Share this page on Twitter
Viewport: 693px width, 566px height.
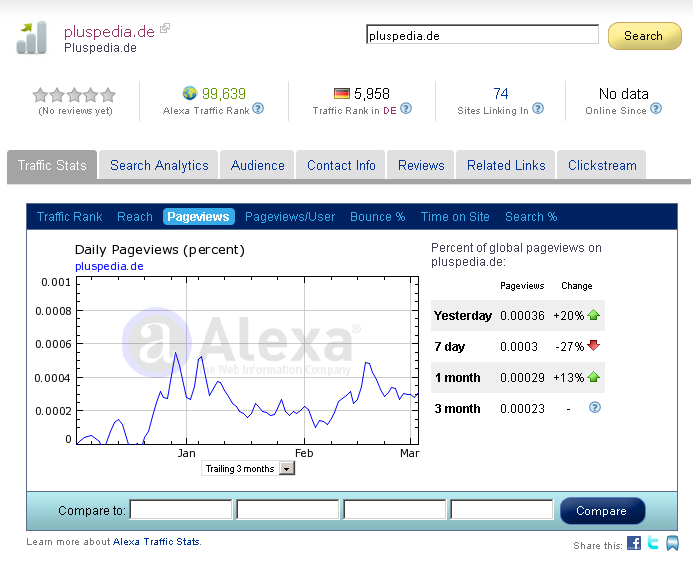tap(653, 543)
